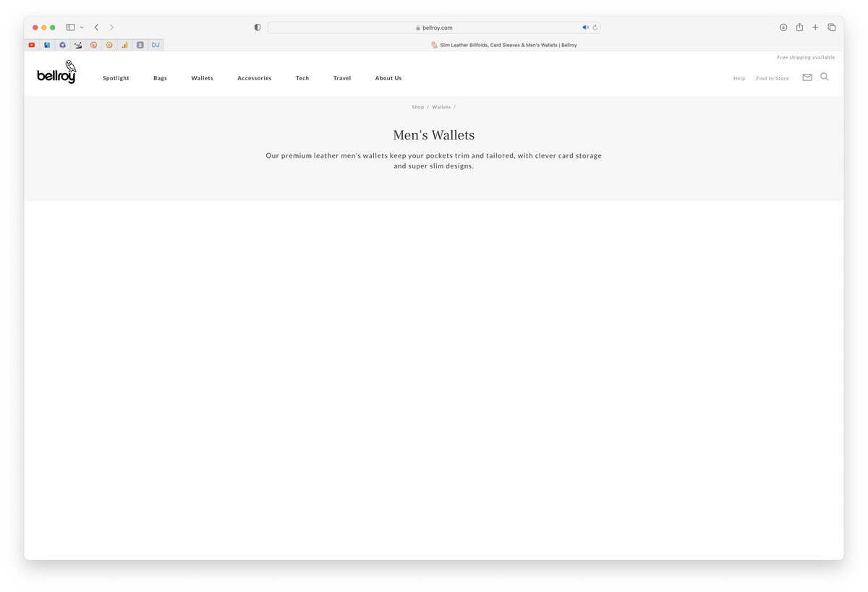Open the DJ pinned tab
Screen dimensions: 868x592
156,45
